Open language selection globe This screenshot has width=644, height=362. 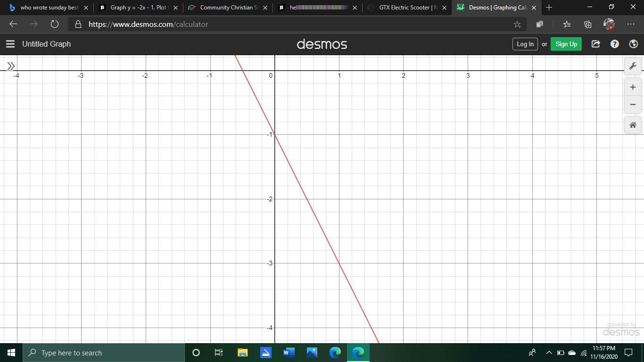634,44
